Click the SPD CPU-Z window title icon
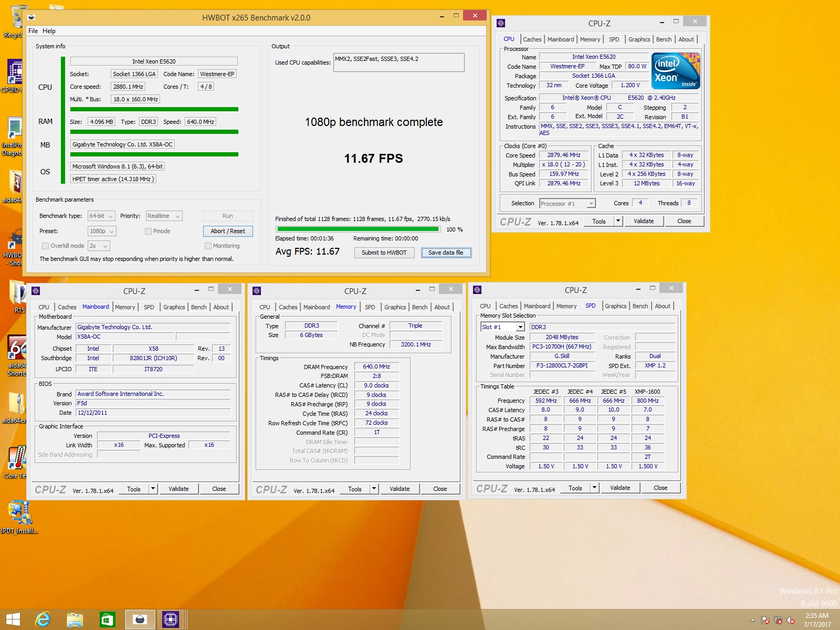 pos(477,290)
